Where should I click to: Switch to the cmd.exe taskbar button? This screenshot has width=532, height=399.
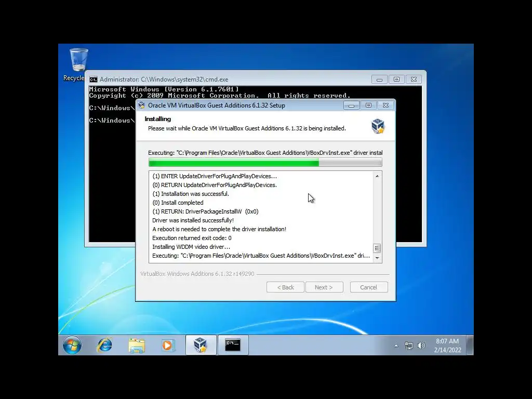pos(233,345)
